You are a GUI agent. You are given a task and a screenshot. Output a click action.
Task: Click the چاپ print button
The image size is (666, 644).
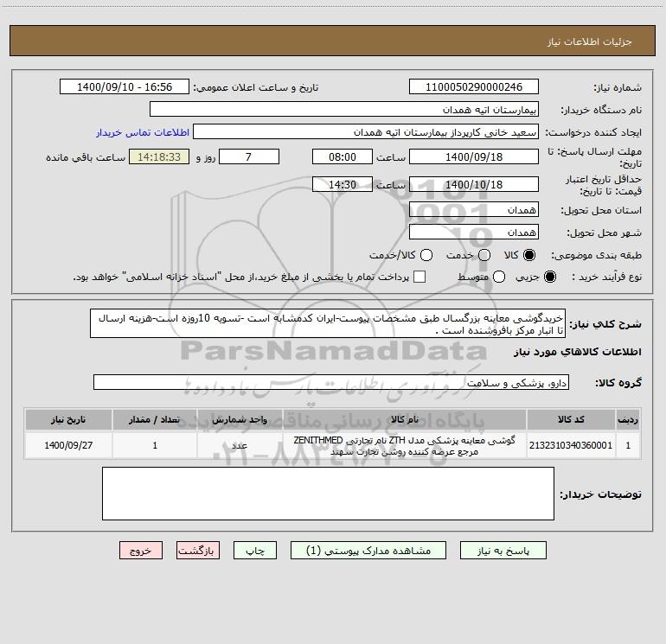pyautogui.click(x=255, y=550)
